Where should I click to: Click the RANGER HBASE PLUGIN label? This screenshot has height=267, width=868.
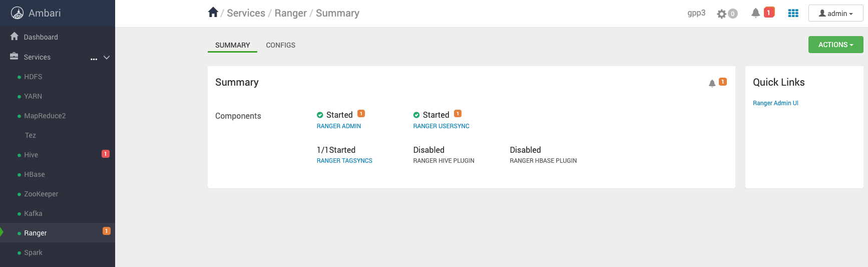544,161
